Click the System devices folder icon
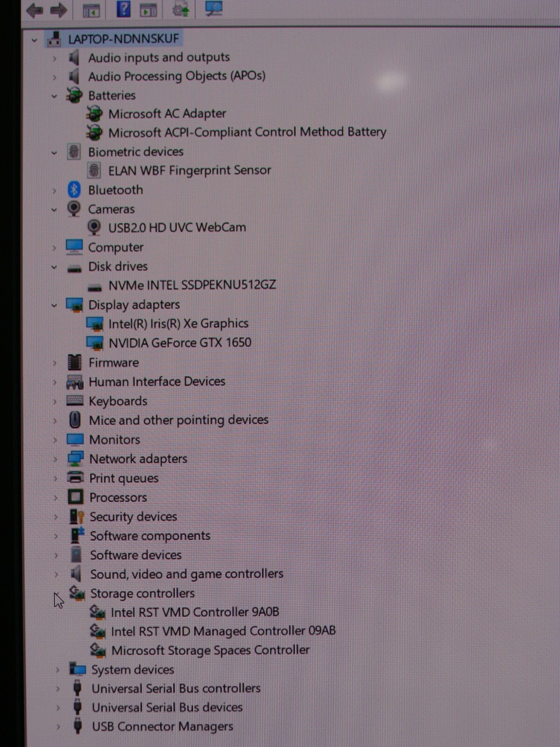 [77, 669]
